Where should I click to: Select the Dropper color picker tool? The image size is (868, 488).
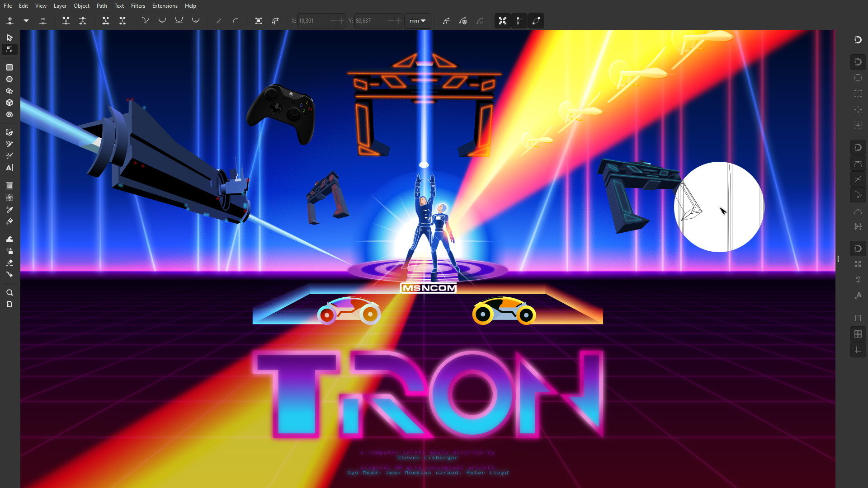9,209
